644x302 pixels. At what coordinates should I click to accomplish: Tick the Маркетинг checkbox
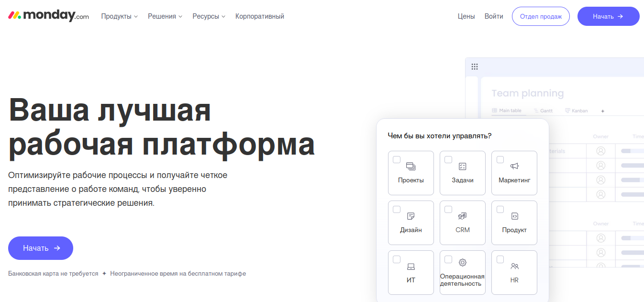coord(500,159)
